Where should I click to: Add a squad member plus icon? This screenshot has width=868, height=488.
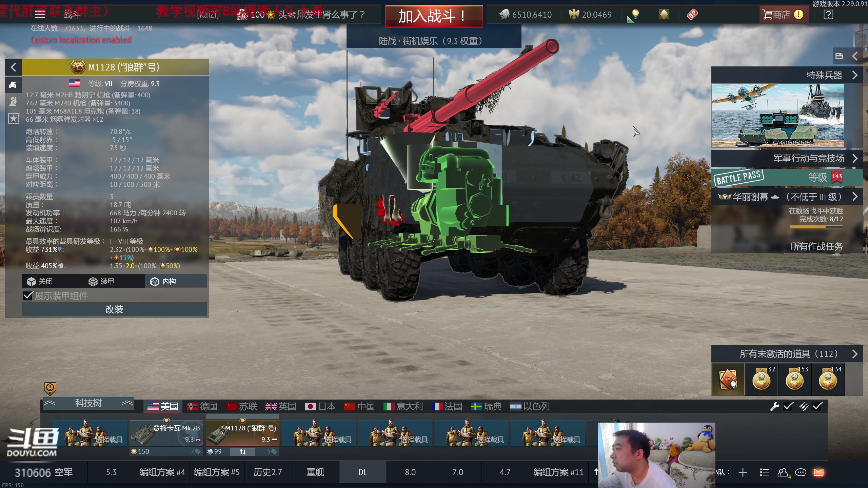click(x=743, y=472)
